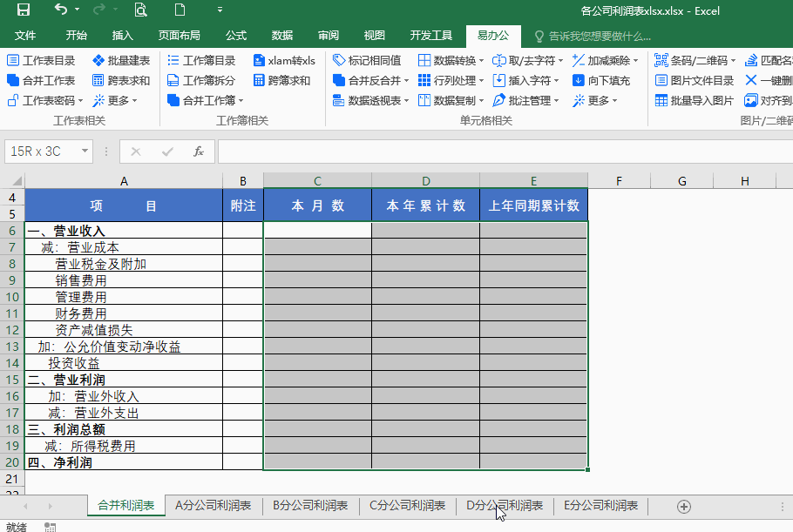Click the xlam转xls button
The width and height of the screenshot is (793, 532).
click(284, 61)
